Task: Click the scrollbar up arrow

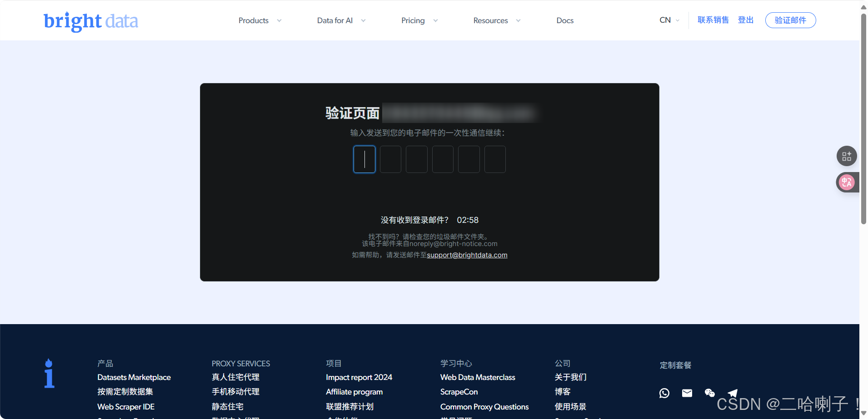Action: [863, 7]
